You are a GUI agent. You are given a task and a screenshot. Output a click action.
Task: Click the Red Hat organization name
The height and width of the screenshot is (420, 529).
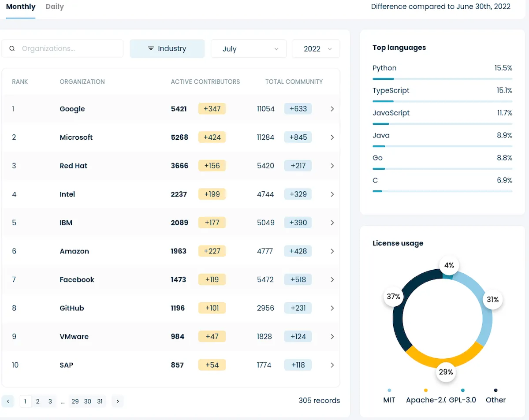tap(74, 166)
